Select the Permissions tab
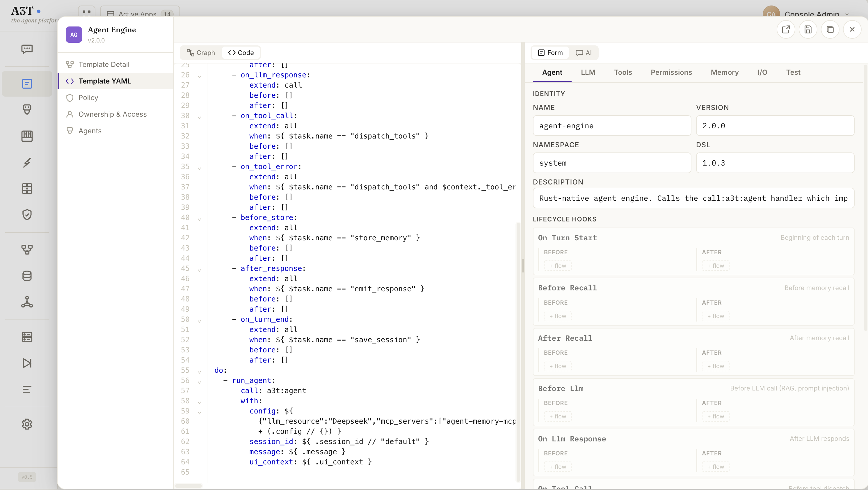Image resolution: width=868 pixels, height=490 pixels. point(671,72)
